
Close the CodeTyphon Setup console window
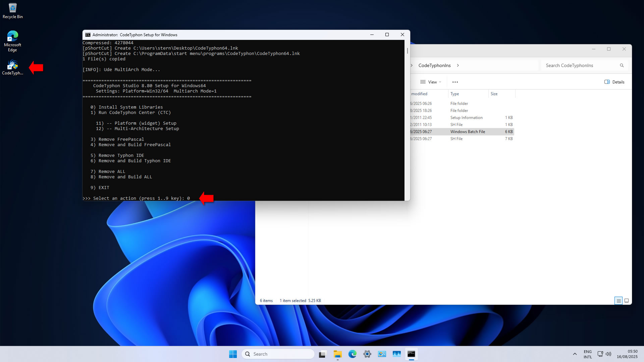(x=402, y=35)
